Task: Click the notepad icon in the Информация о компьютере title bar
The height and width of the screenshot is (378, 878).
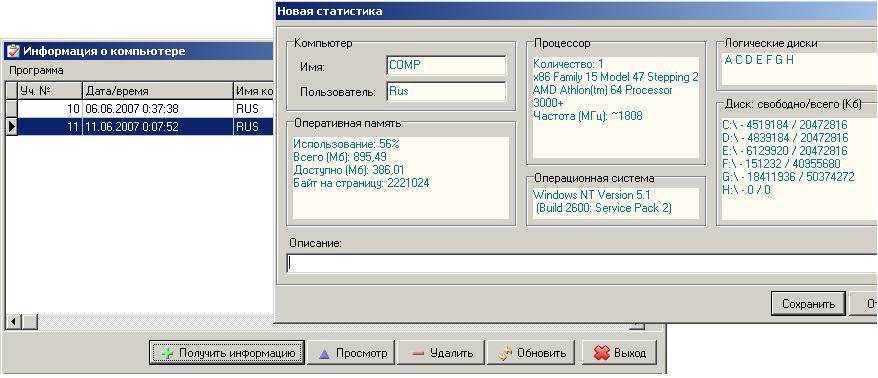Action: (12, 51)
